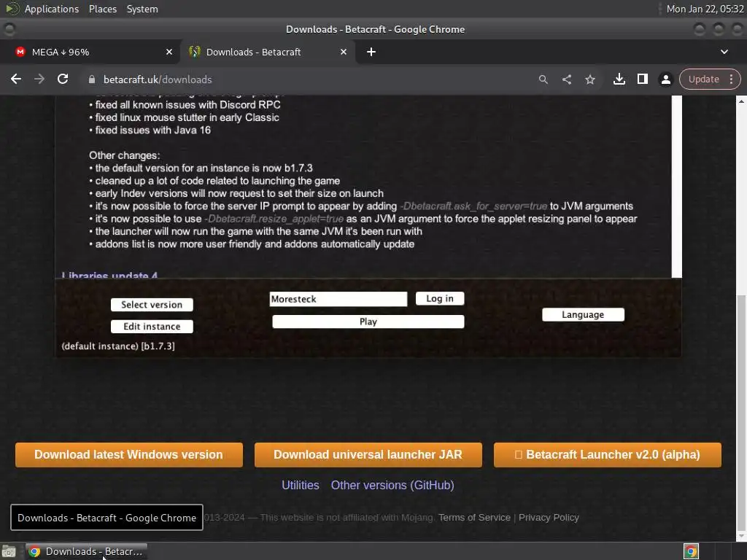Click the lock icon in address bar
The image size is (747, 560).
click(x=92, y=79)
